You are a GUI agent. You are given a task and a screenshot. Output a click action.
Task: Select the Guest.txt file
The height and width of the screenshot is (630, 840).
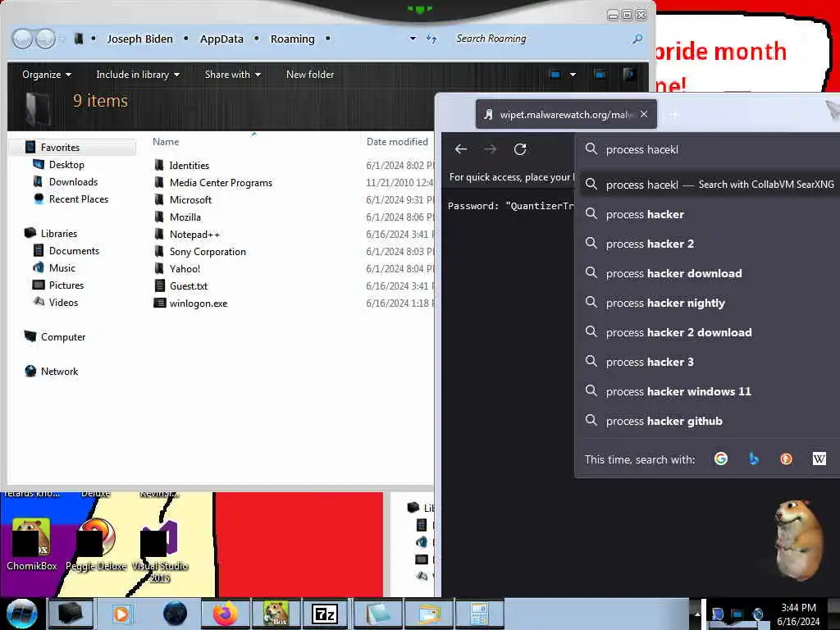coord(189,286)
